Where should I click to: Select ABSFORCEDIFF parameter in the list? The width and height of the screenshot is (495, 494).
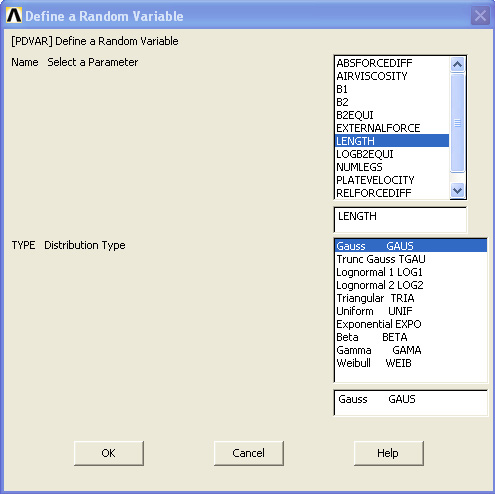(392, 63)
